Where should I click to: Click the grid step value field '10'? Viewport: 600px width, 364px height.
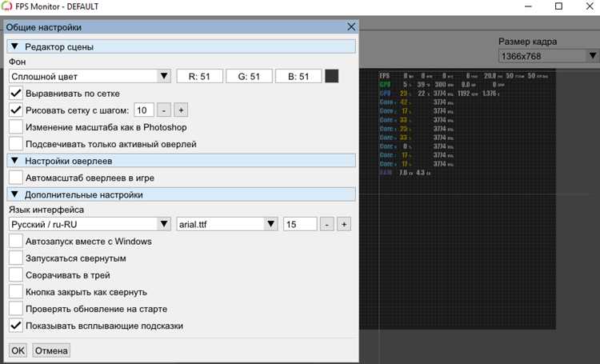click(144, 110)
